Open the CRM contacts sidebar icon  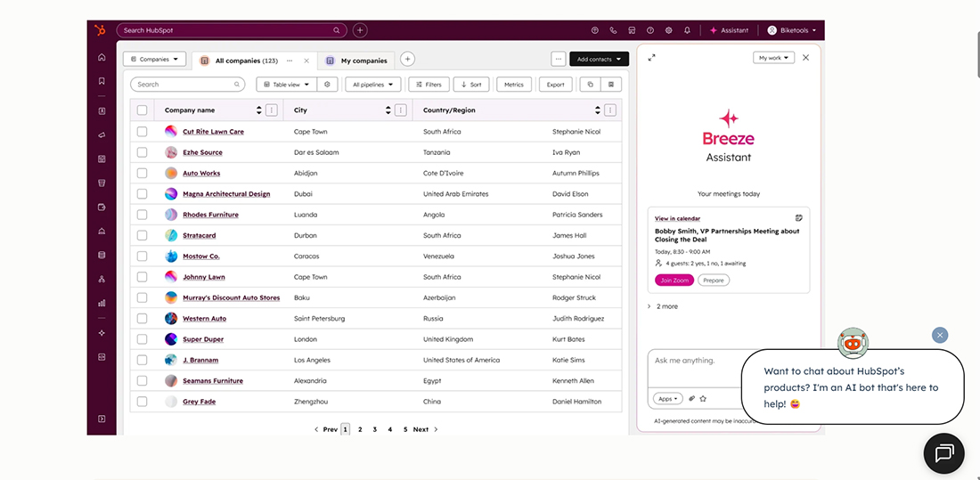click(102, 111)
